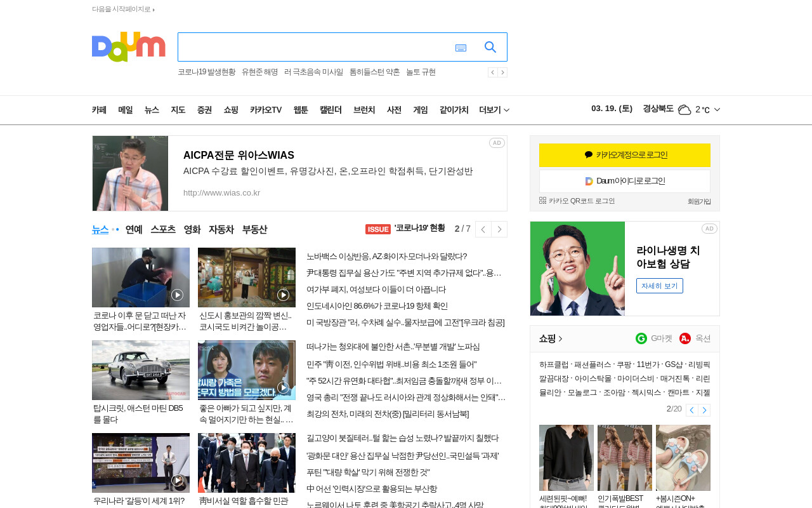This screenshot has width=812, height=508.
Task: Open the 라이나생명 치아보험 상담 ad text
Action: coord(668,257)
